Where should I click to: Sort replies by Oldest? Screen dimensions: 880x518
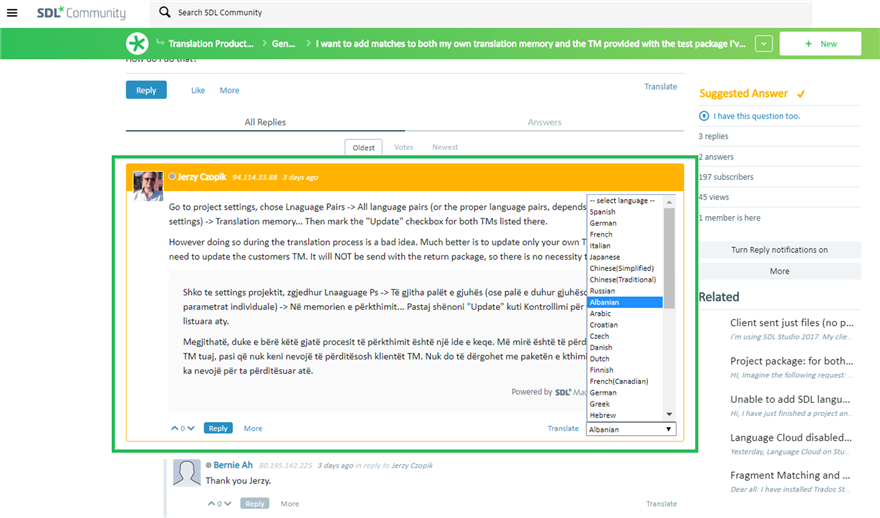coord(363,147)
